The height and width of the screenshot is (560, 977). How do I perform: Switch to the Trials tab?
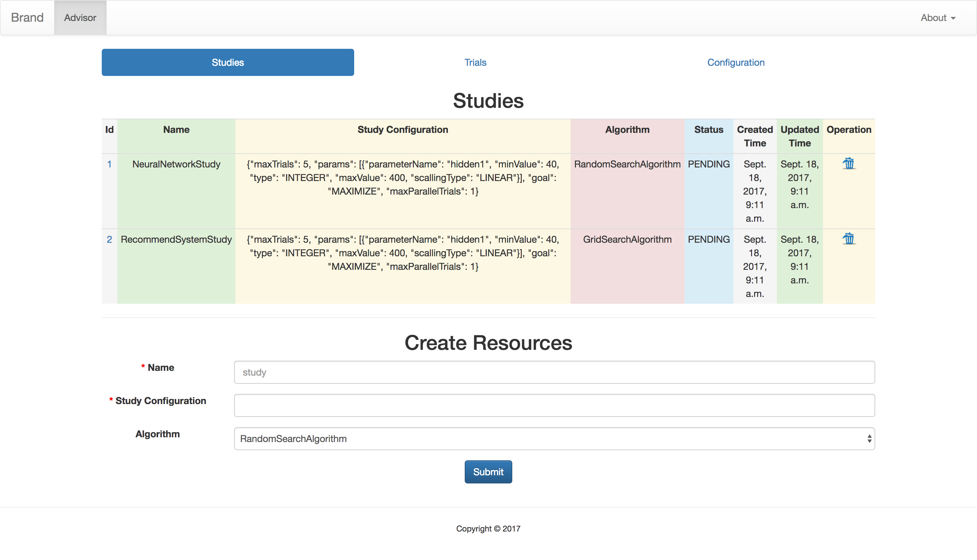click(475, 62)
